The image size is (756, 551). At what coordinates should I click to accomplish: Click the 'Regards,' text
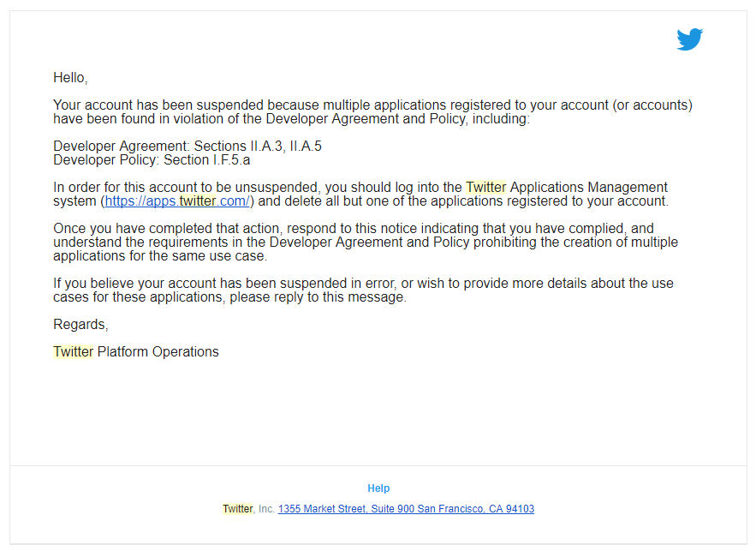coord(80,324)
